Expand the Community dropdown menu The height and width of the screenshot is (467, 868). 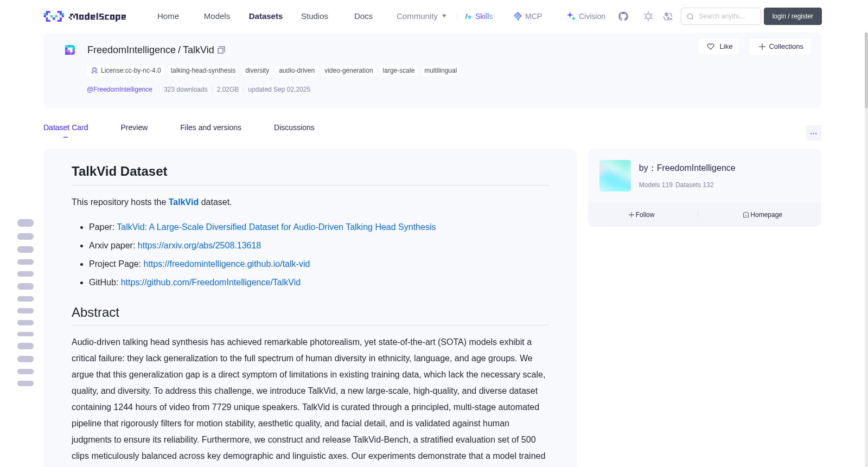422,16
